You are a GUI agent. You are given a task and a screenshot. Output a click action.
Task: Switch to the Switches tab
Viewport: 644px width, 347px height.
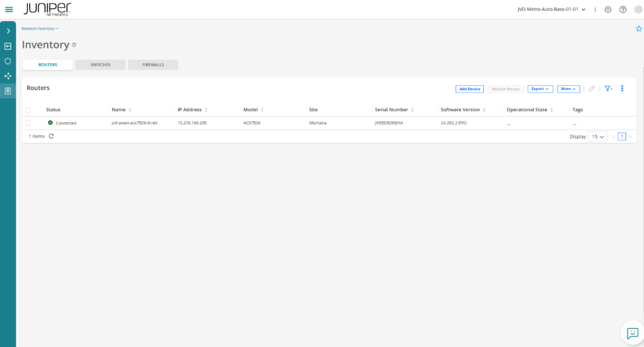tap(101, 65)
